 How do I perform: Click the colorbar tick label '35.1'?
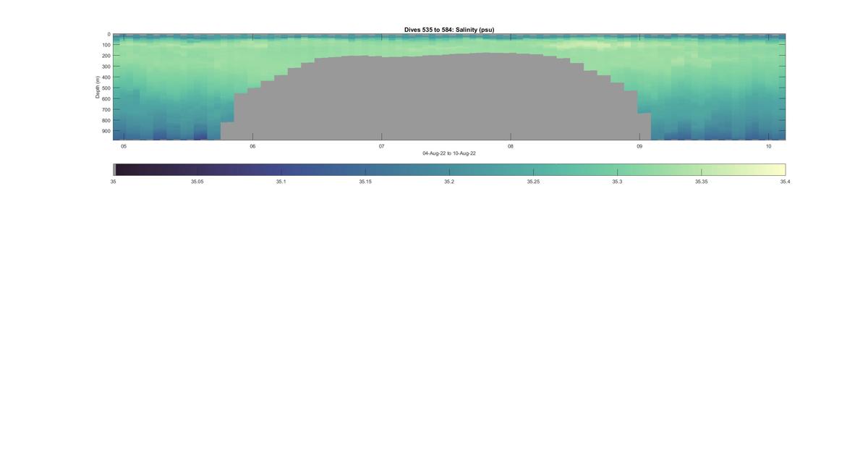[x=281, y=182]
